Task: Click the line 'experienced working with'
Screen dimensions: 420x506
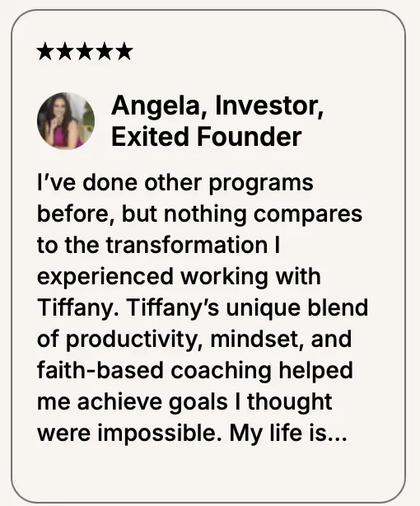Action: pos(179,277)
